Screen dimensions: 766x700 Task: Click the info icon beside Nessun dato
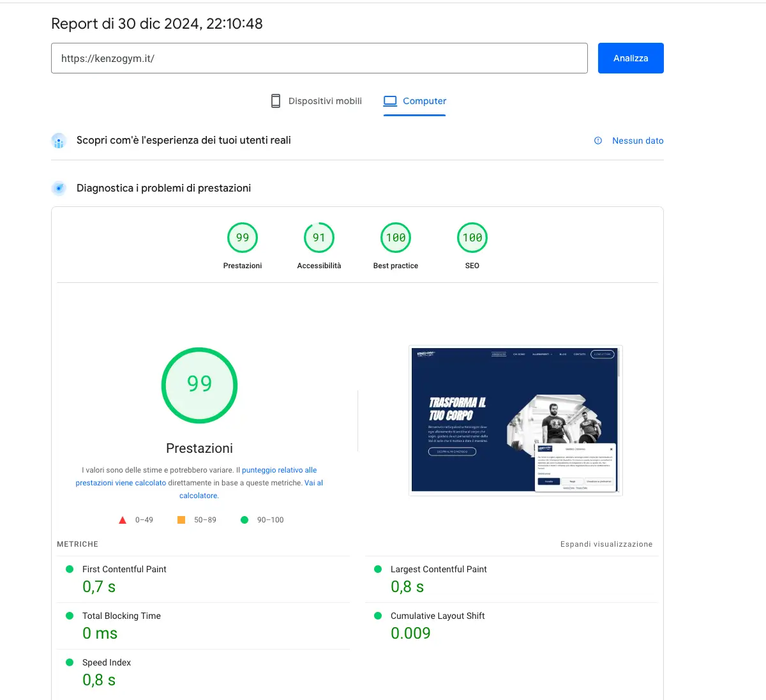click(x=597, y=141)
